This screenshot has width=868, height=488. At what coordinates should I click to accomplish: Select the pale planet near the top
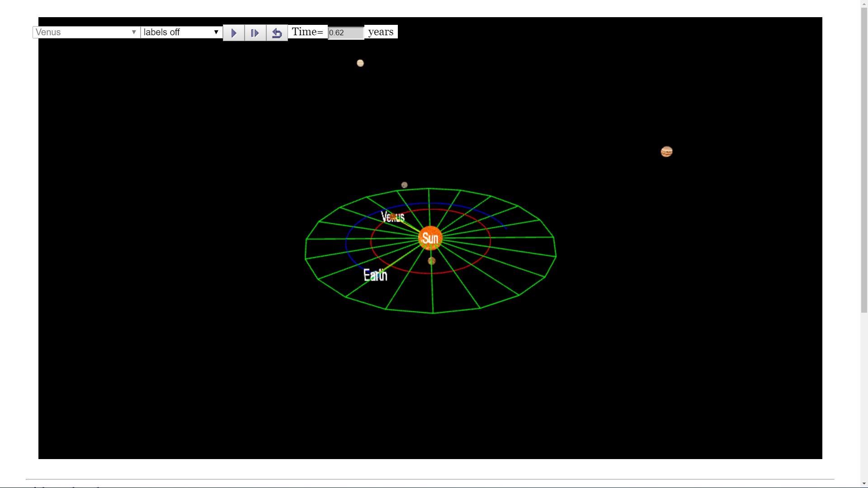coord(360,63)
